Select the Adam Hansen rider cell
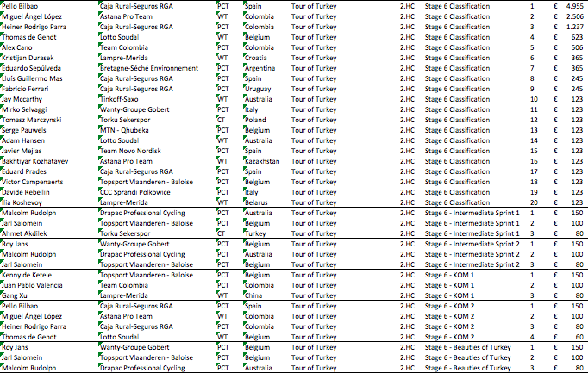 click(23, 140)
